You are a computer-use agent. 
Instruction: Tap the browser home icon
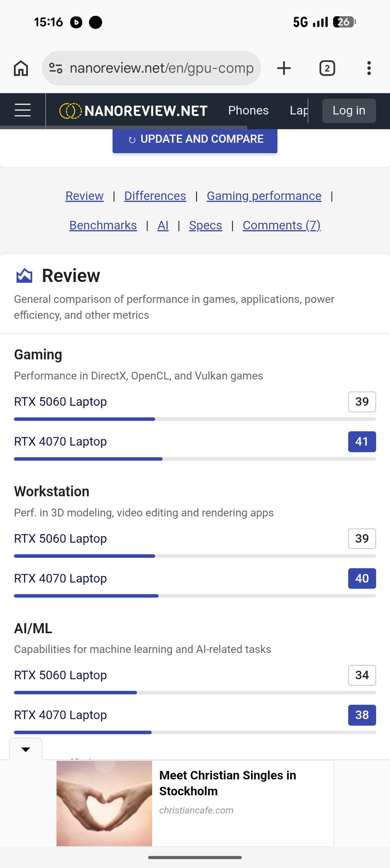pyautogui.click(x=21, y=68)
